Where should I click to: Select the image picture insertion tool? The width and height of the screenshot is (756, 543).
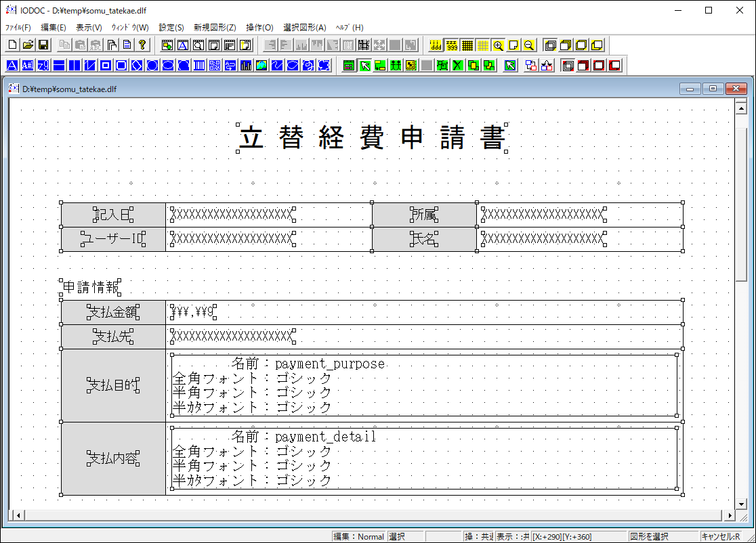pos(261,66)
